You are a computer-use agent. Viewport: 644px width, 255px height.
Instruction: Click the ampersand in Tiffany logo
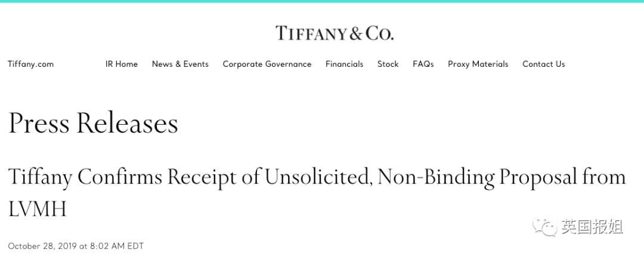pos(355,33)
